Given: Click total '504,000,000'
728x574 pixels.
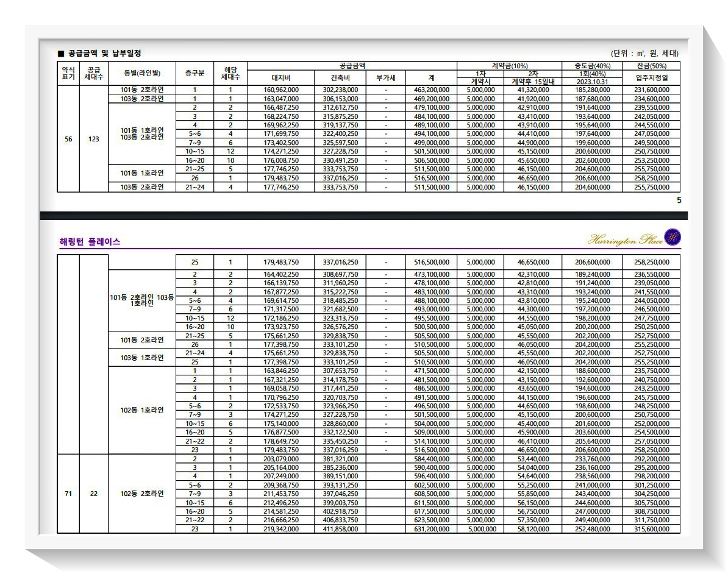Looking at the screenshot, I should (431, 423).
